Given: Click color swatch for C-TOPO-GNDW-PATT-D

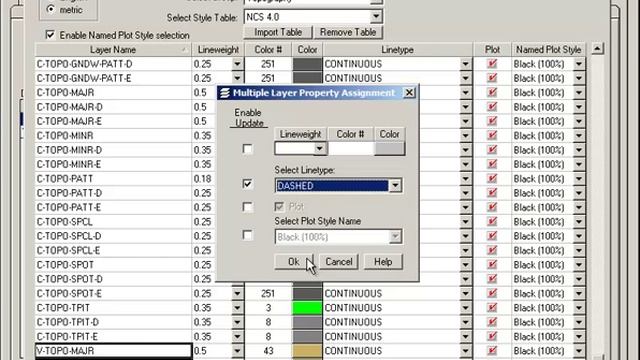Looking at the screenshot, I should (307, 64).
